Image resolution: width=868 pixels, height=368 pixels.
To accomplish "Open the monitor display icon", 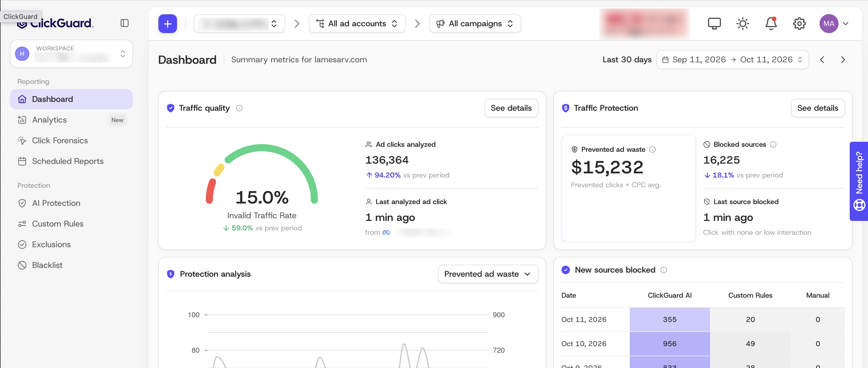I will tap(714, 24).
